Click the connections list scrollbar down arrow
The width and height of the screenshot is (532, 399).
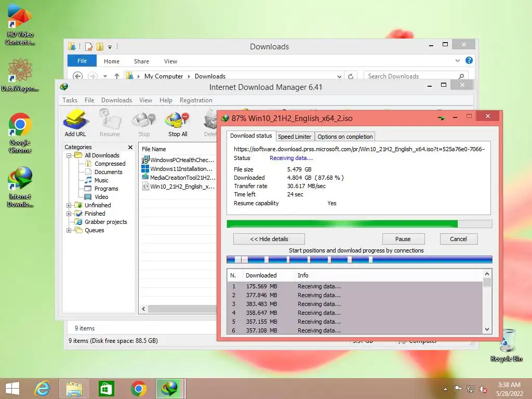[x=487, y=329]
